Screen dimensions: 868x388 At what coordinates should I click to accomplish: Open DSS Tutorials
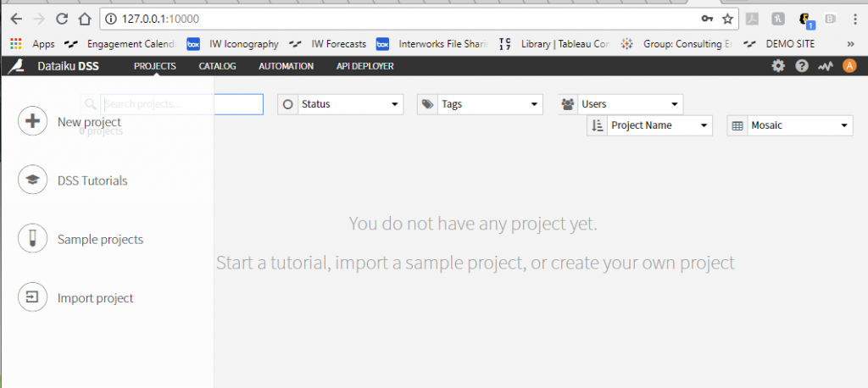coord(92,180)
